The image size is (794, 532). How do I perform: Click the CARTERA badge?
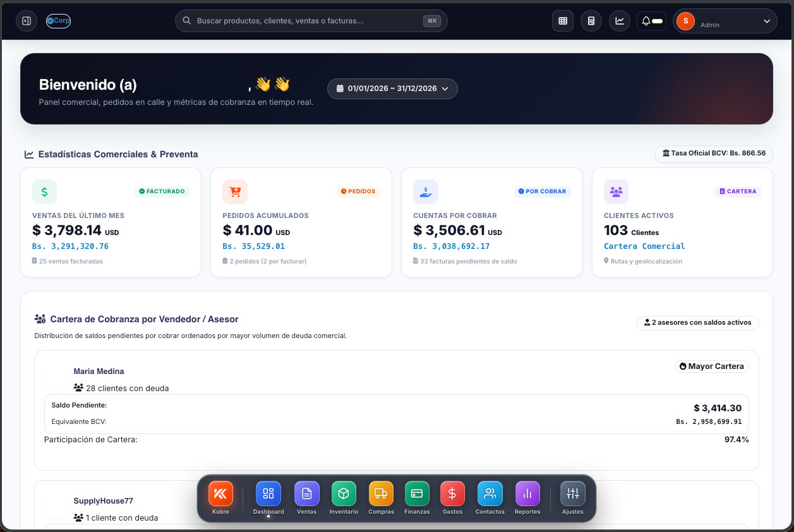pyautogui.click(x=738, y=191)
